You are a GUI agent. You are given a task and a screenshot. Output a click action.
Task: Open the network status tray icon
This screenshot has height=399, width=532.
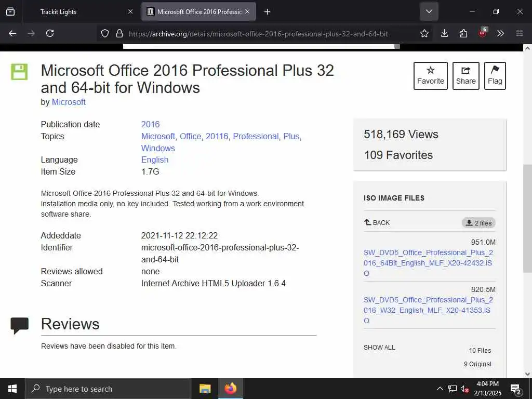click(453, 389)
